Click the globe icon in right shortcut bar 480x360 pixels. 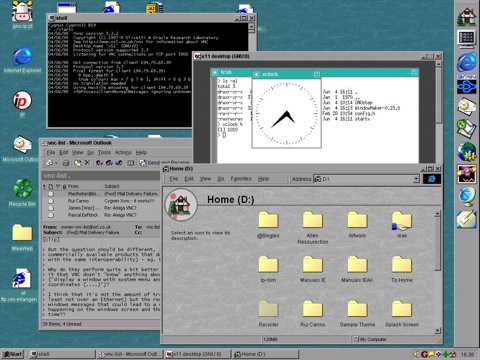[x=466, y=151]
